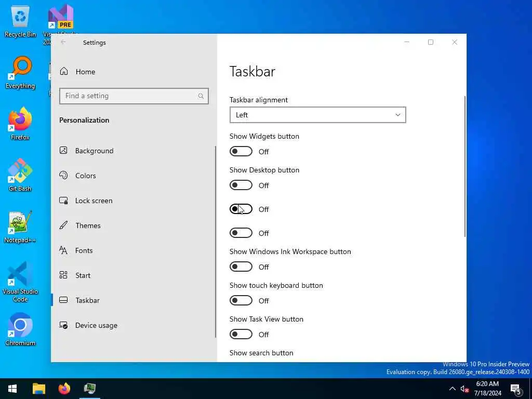Click the Background picture icon in sidebar
This screenshot has height=399, width=532.
pos(63,150)
